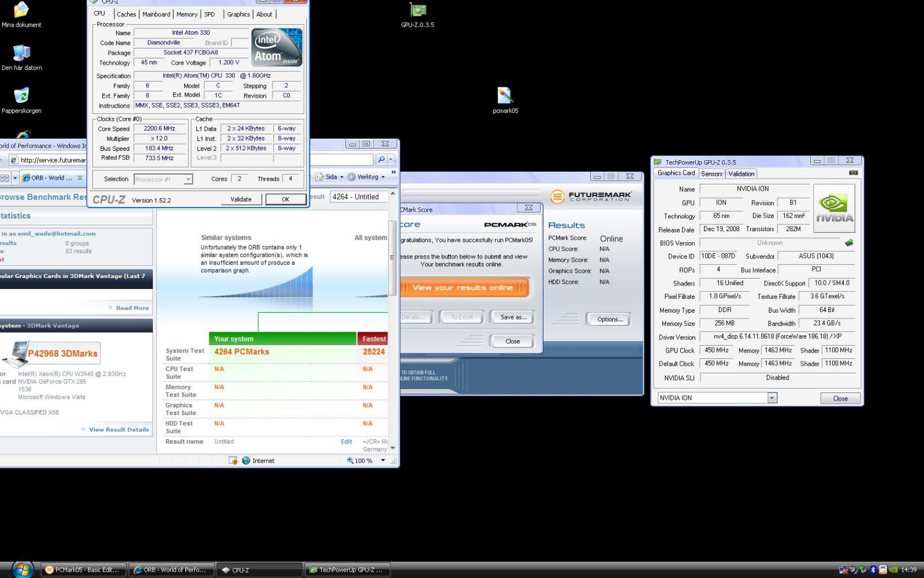The image size is (924, 578).
Task: Switch to the About tab in CPU-Z
Action: (264, 14)
